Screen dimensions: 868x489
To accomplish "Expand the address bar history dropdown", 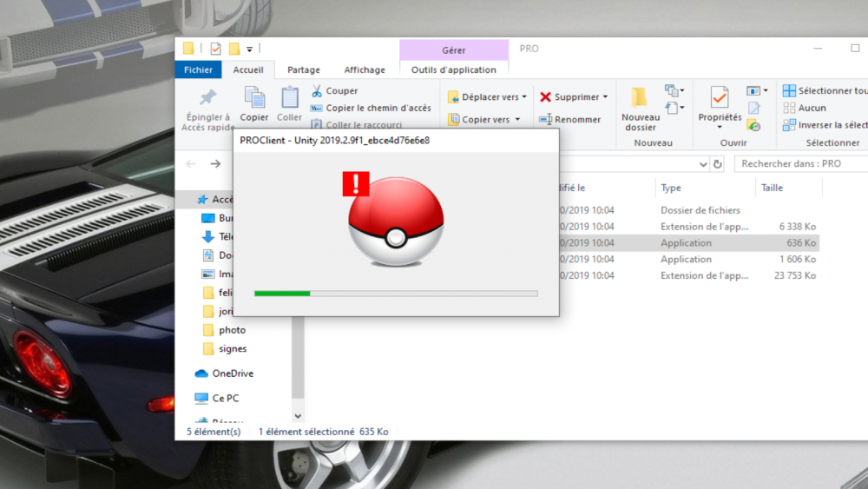I will (703, 163).
